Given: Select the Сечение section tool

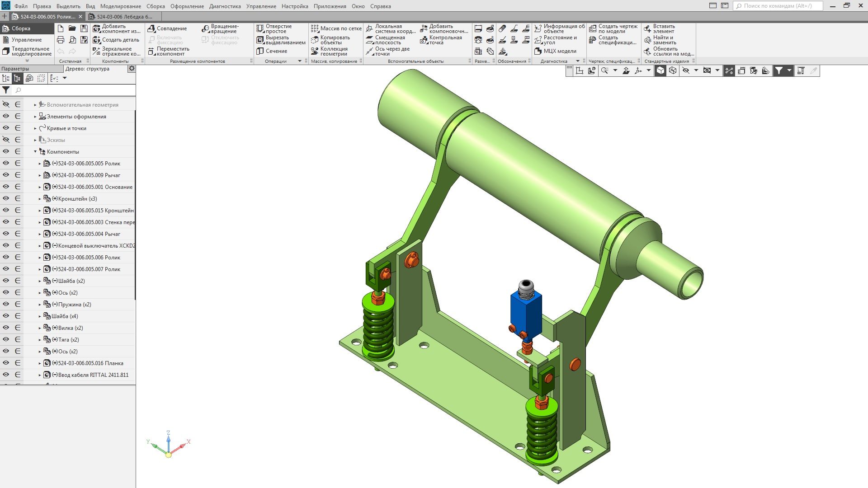Looking at the screenshot, I should [271, 51].
